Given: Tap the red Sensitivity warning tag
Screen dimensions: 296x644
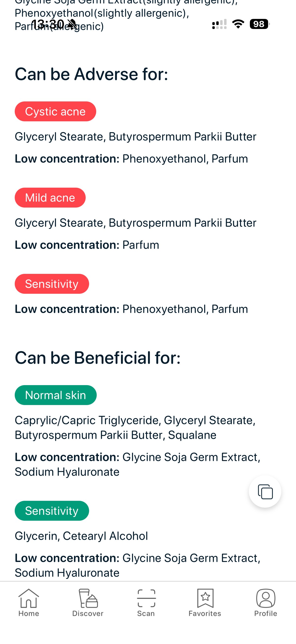Looking at the screenshot, I should [x=52, y=283].
